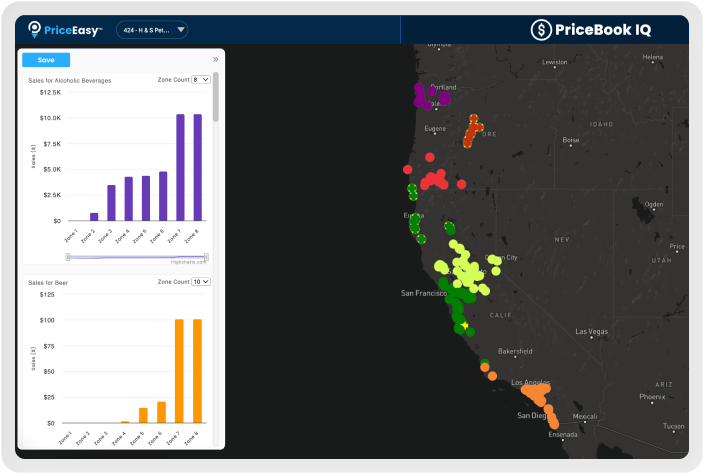Screen dimensions: 704x474
Task: Select the brown-orange store cluster east of Eugene
Action: pyautogui.click(x=473, y=131)
